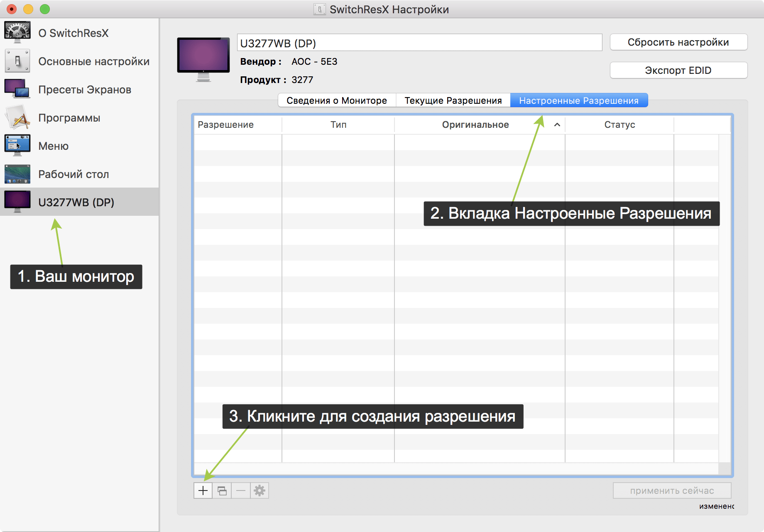The height and width of the screenshot is (532, 764).
Task: Click the large purple monitor thumbnail
Action: [203, 59]
